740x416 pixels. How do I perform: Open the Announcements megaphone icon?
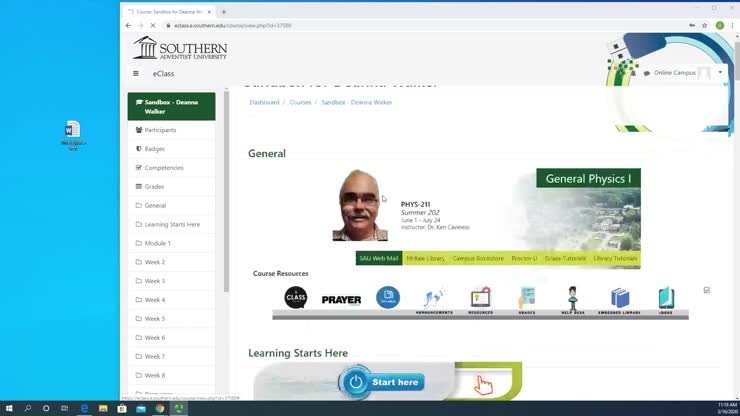tap(434, 300)
